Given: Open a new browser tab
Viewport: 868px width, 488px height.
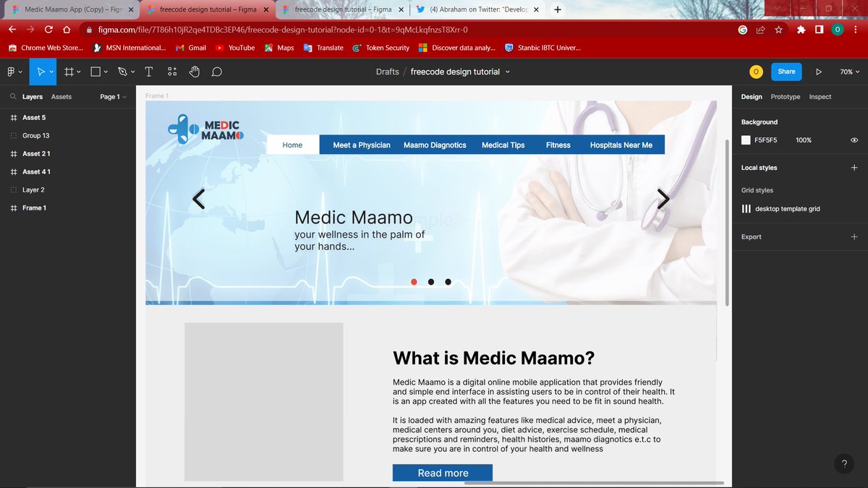Looking at the screenshot, I should click(557, 9).
